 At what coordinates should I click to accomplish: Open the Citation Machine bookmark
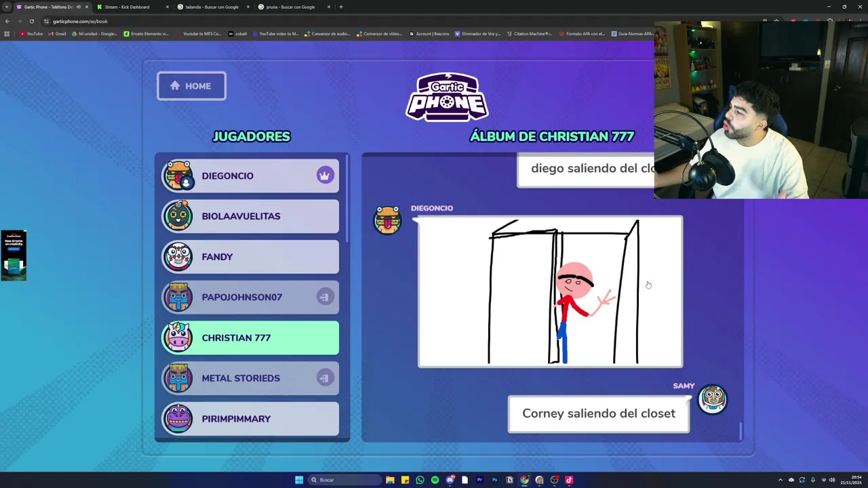tap(530, 33)
